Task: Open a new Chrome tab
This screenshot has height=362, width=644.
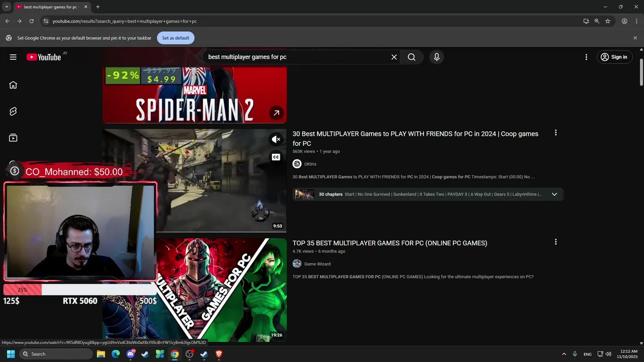Action: tap(98, 7)
